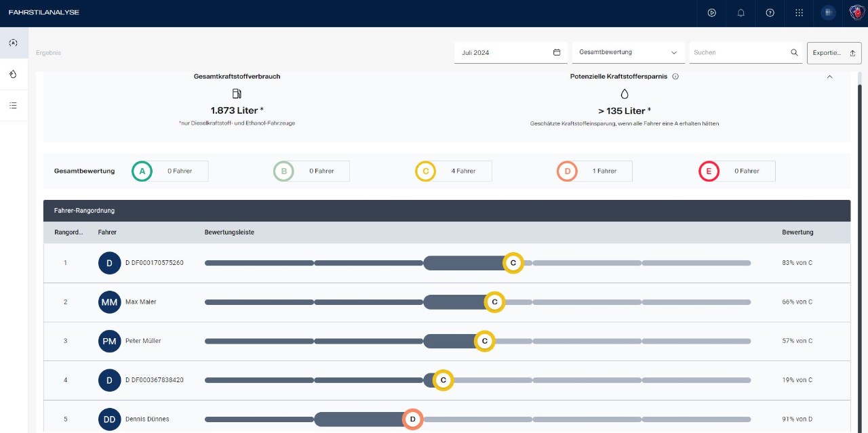Viewport: 868px width, 433px height.
Task: Select the driving style analysis sidebar icon
Action: (x=14, y=43)
